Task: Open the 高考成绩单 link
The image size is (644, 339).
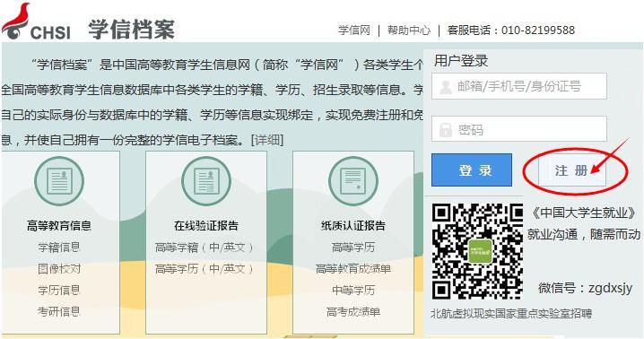Action: click(353, 311)
